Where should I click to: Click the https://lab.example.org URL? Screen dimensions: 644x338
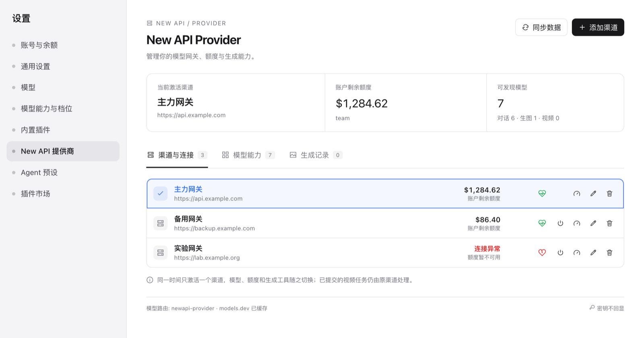pyautogui.click(x=207, y=258)
